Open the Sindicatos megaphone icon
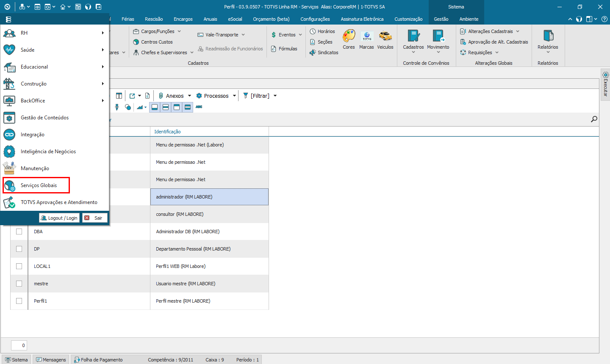 (313, 52)
